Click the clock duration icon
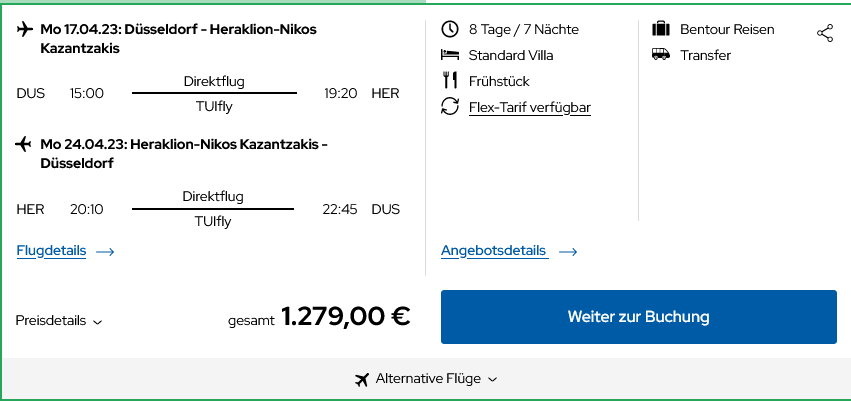This screenshot has height=402, width=851. (x=450, y=29)
